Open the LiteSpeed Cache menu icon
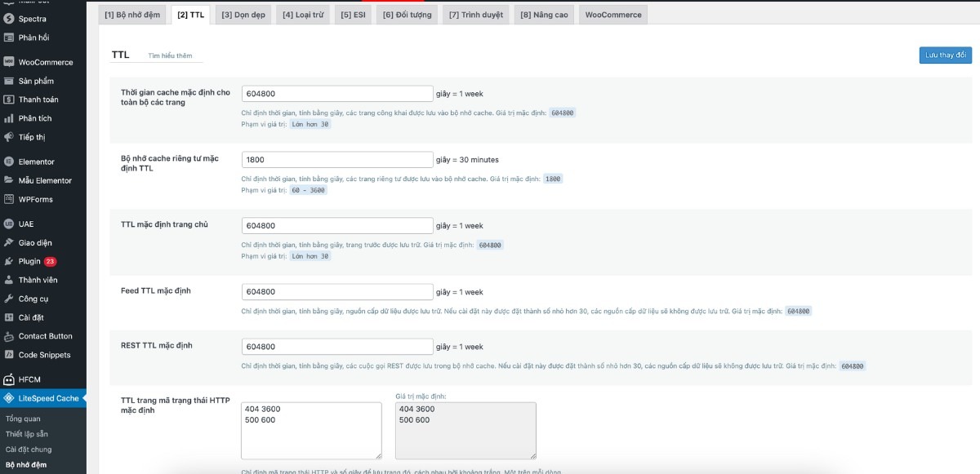Viewport: 980px width, 474px height. 9,398
